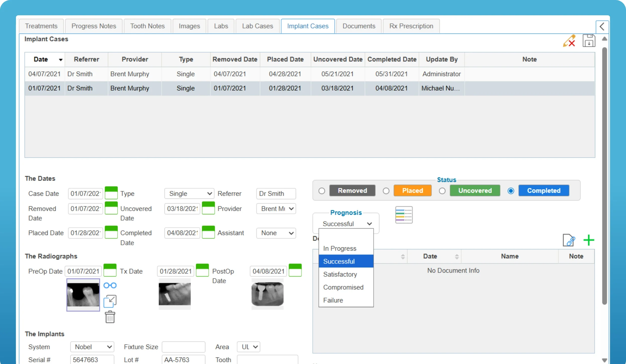The width and height of the screenshot is (626, 364).
Task: Open the colored list icon near Prognosis
Action: coord(404,215)
